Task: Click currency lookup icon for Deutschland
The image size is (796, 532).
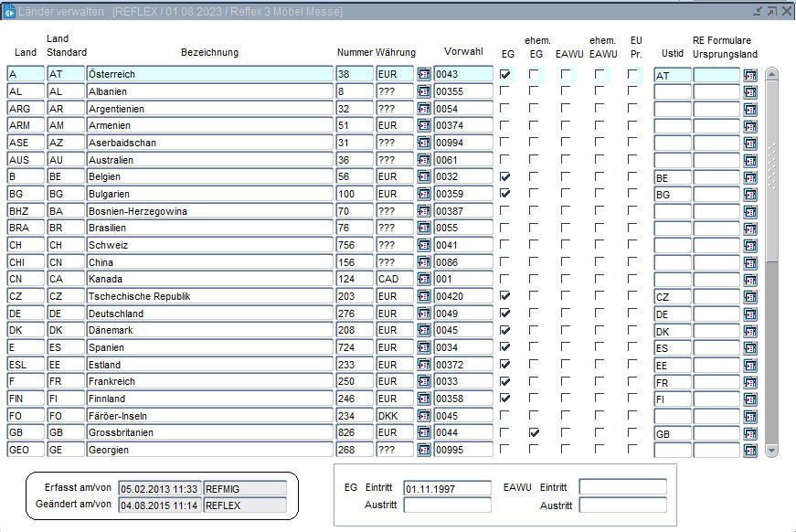Action: tap(424, 314)
